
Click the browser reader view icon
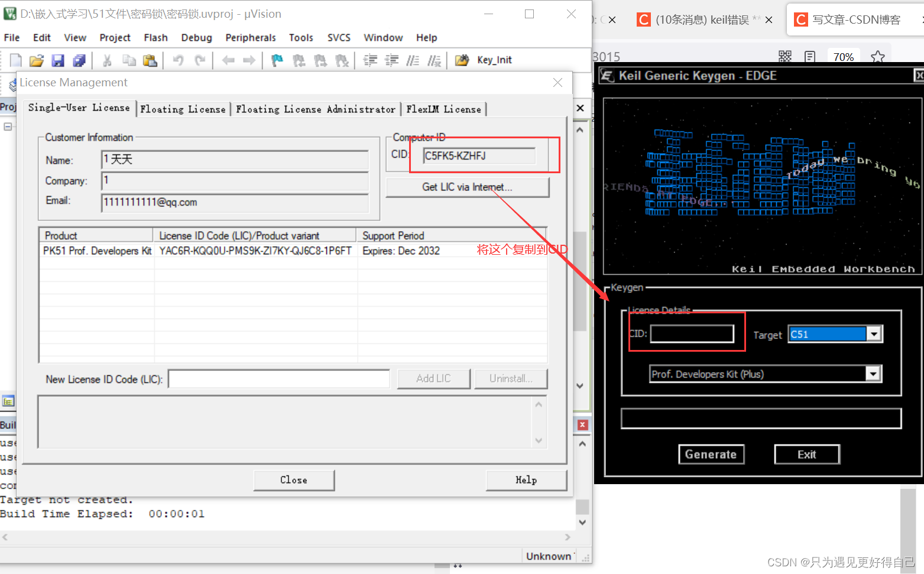pyautogui.click(x=810, y=57)
